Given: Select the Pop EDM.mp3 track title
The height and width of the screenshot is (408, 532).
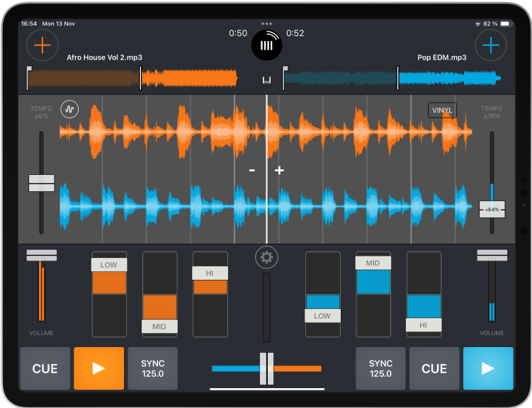Looking at the screenshot, I should (442, 58).
